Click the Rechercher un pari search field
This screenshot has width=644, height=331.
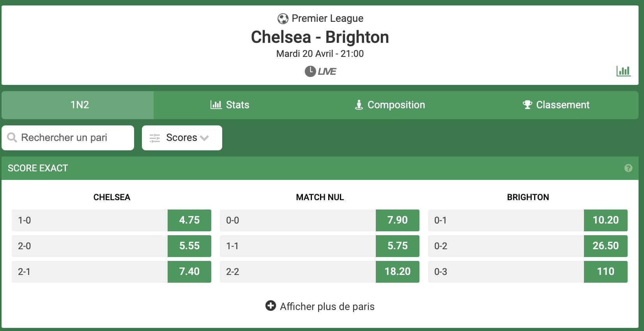tap(68, 138)
